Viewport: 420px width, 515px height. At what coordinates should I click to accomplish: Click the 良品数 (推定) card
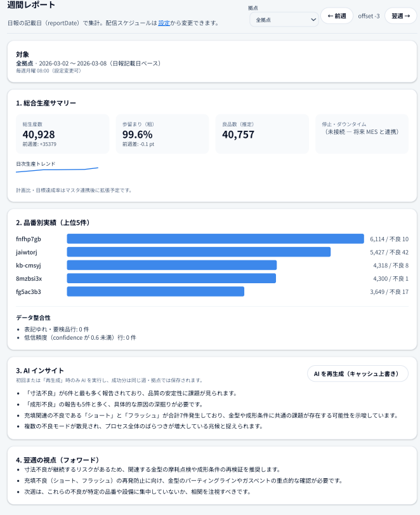coord(261,134)
